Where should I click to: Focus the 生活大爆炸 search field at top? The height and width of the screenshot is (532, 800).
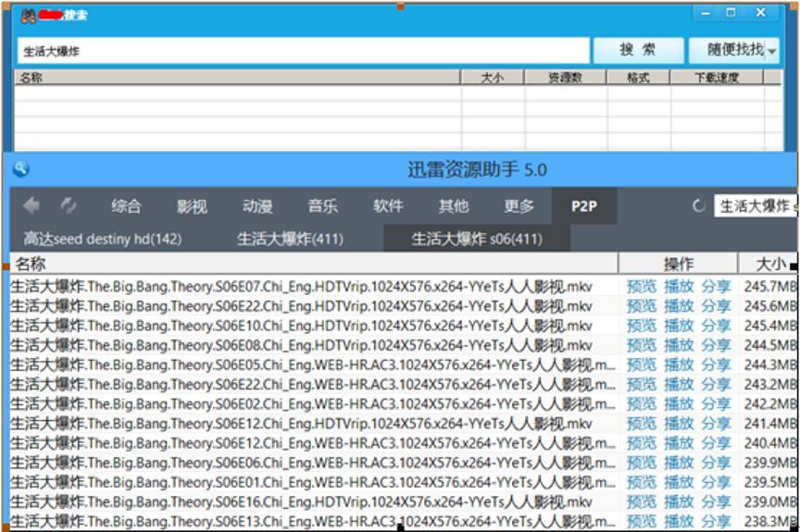tap(303, 51)
